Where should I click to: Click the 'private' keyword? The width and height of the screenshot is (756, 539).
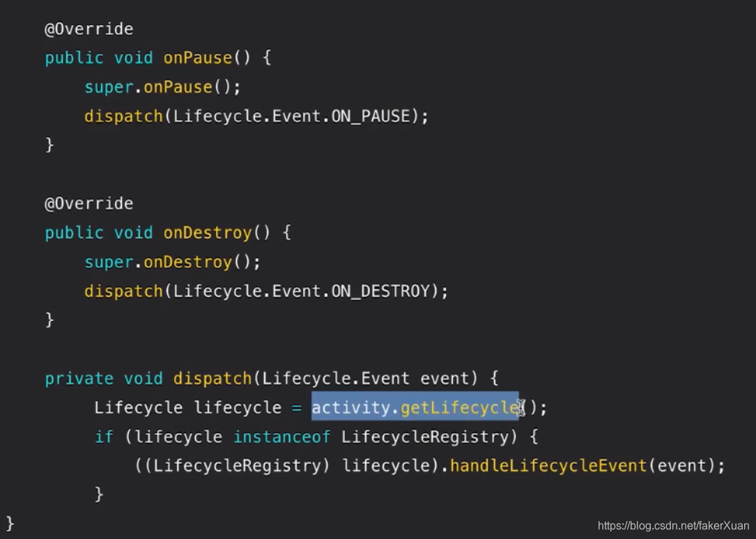(x=79, y=379)
